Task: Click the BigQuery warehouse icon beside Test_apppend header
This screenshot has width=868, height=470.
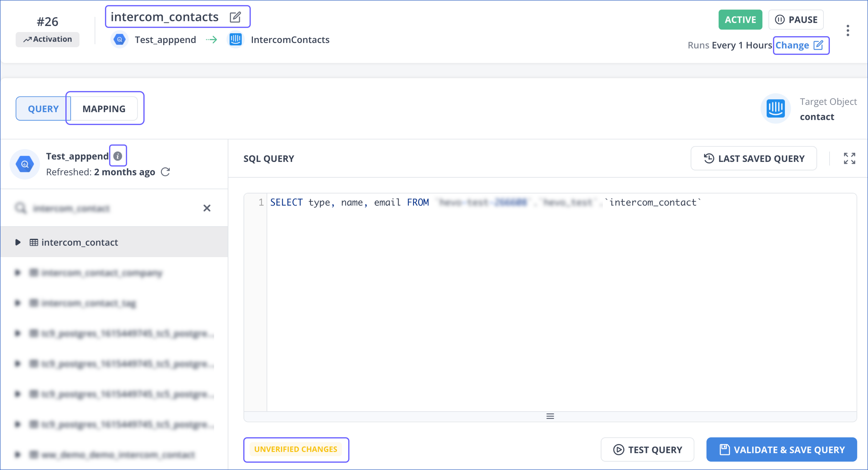Action: 119,40
